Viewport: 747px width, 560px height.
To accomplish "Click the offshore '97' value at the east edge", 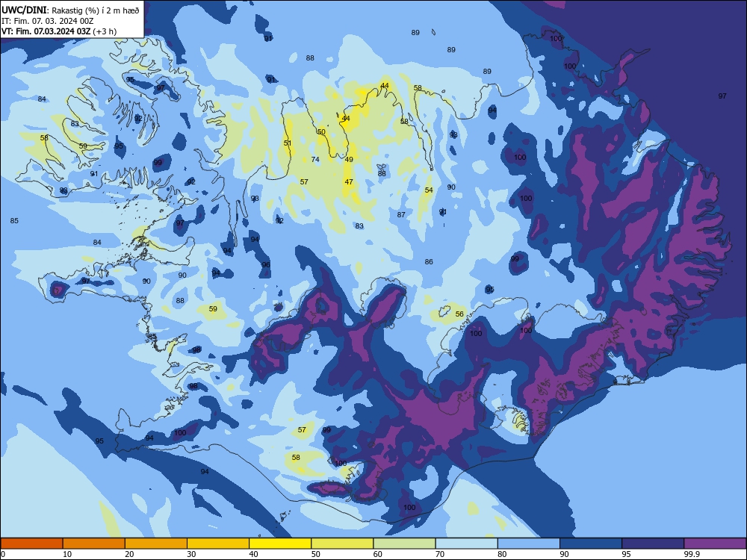I will (722, 96).
